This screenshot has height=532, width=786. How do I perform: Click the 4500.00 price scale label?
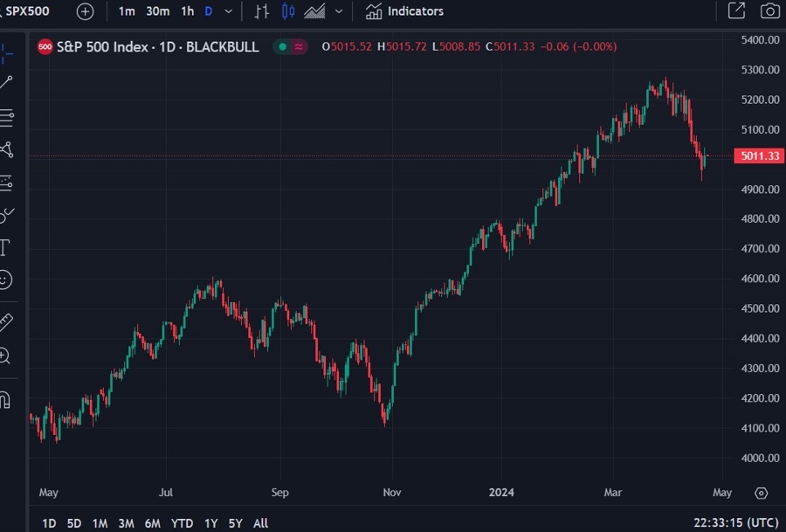[760, 308]
